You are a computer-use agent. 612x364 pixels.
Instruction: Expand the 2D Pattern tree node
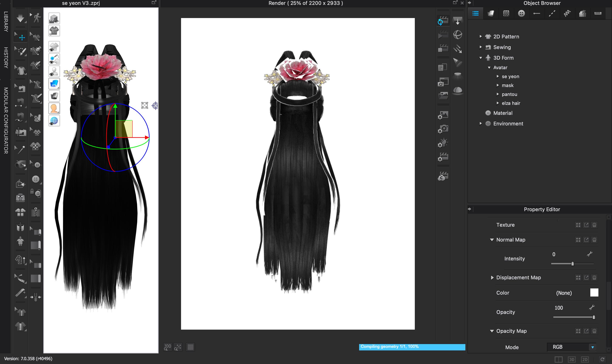pyautogui.click(x=481, y=36)
